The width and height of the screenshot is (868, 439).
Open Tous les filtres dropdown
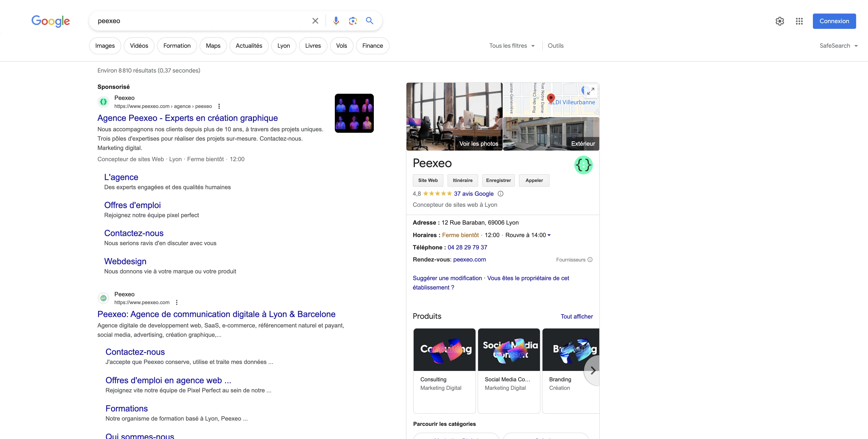512,46
